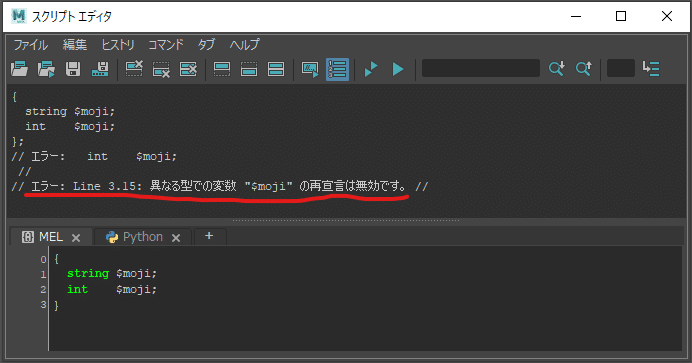Open the コマンド menu
The height and width of the screenshot is (363, 692).
165,45
